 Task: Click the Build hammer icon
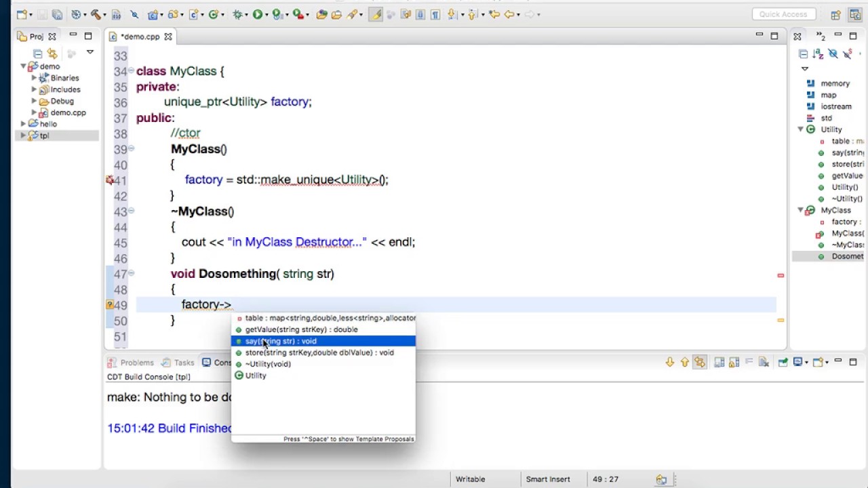[96, 14]
